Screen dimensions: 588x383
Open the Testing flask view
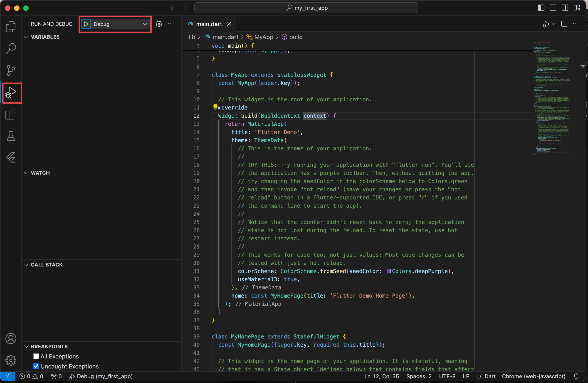point(11,136)
